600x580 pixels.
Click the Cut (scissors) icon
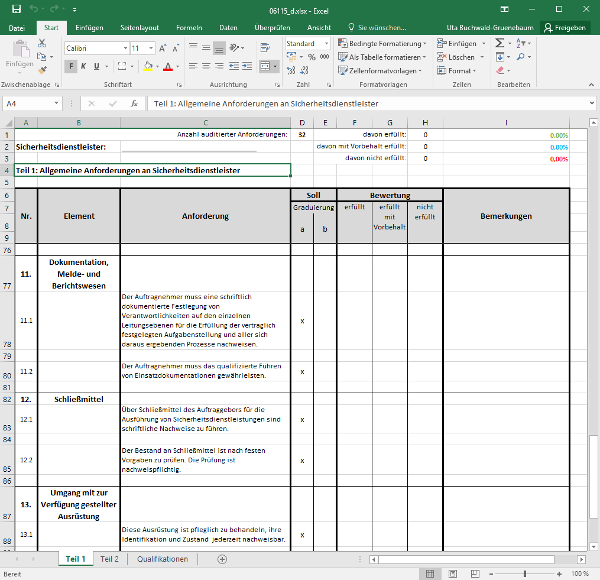[42, 44]
